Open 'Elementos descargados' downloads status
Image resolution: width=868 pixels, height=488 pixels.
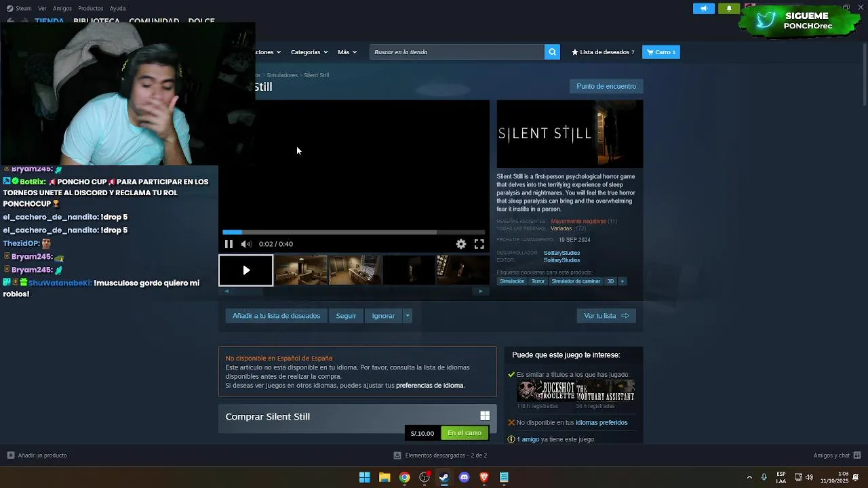click(x=441, y=455)
